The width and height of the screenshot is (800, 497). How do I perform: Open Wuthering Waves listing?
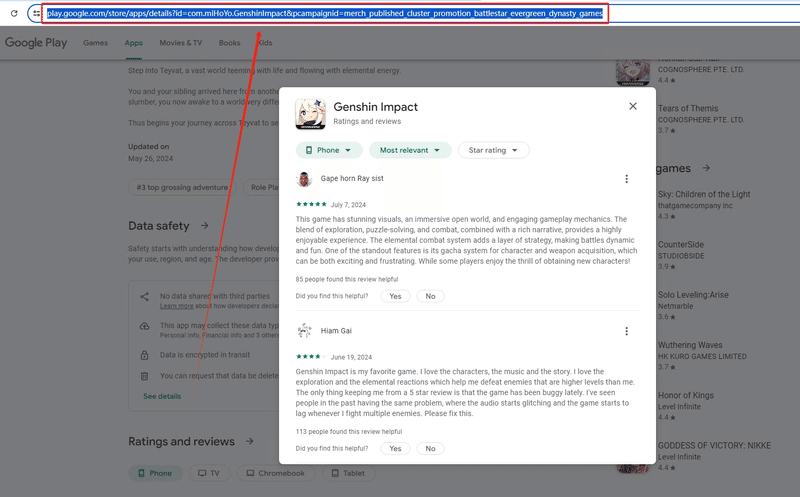tap(702, 356)
